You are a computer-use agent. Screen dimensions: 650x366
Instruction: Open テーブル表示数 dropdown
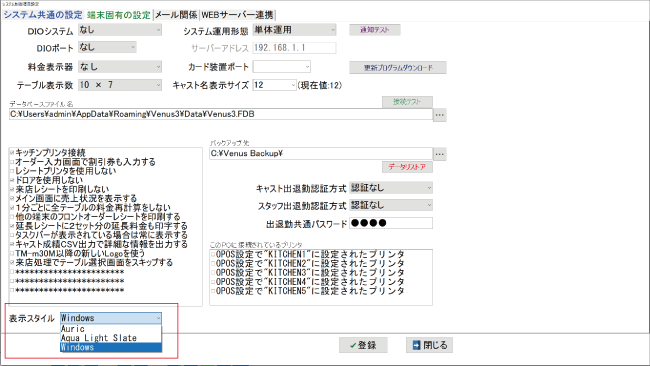[120, 85]
